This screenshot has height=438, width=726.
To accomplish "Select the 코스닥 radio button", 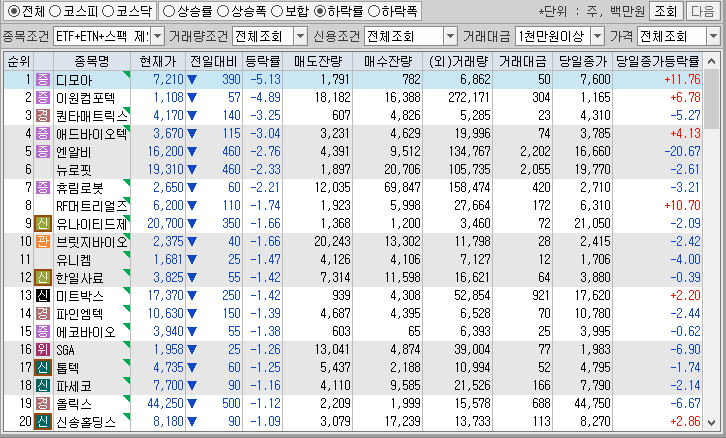I will coord(107,11).
